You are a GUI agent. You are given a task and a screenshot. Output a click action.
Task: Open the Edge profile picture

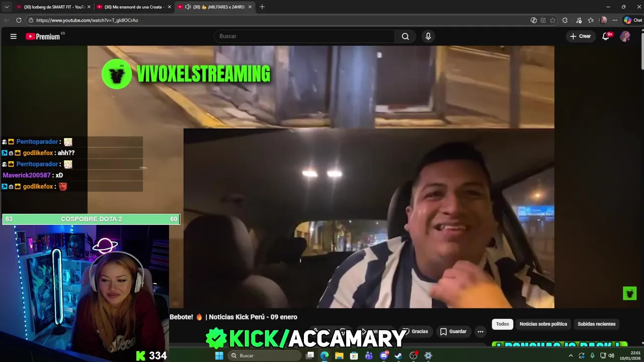pyautogui.click(x=603, y=20)
